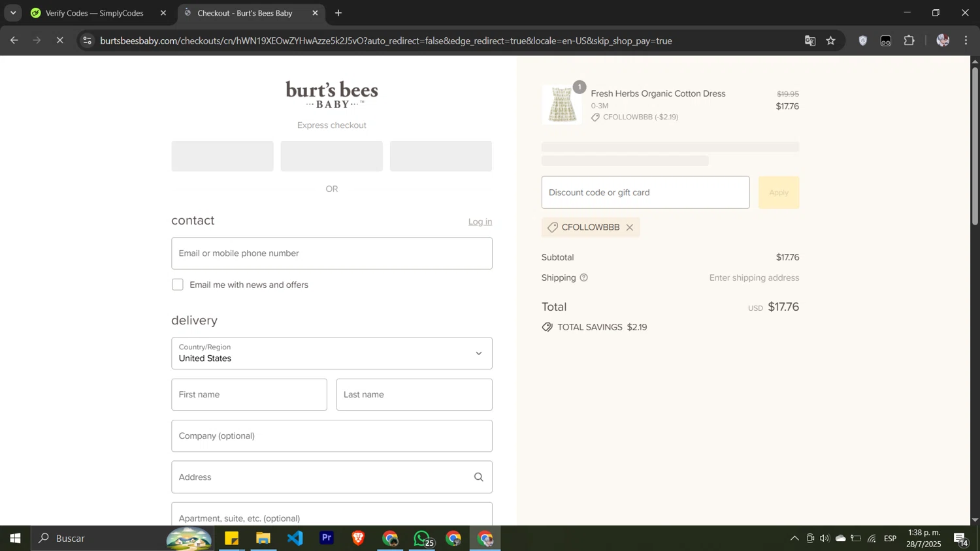Open OneDrive cloud tray icon
The width and height of the screenshot is (980, 551).
tap(841, 539)
